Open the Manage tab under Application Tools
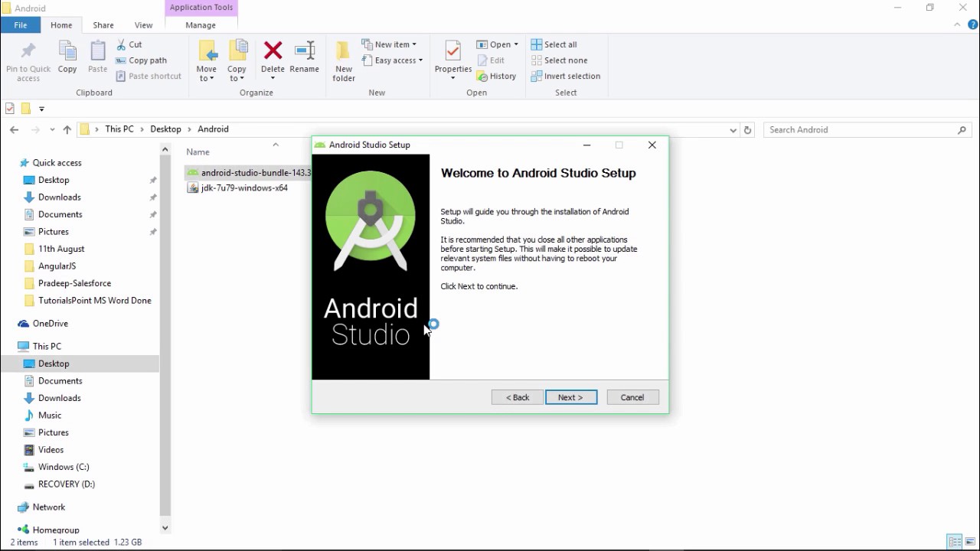The width and height of the screenshot is (980, 551). click(201, 25)
